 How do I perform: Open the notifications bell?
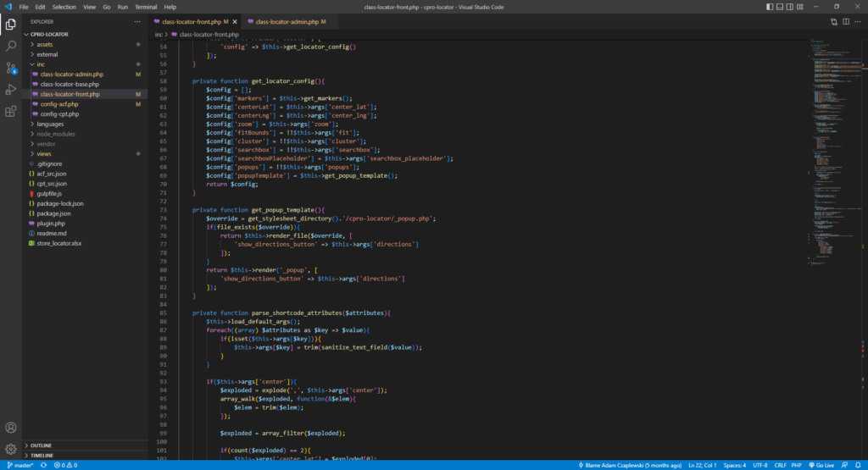858,465
